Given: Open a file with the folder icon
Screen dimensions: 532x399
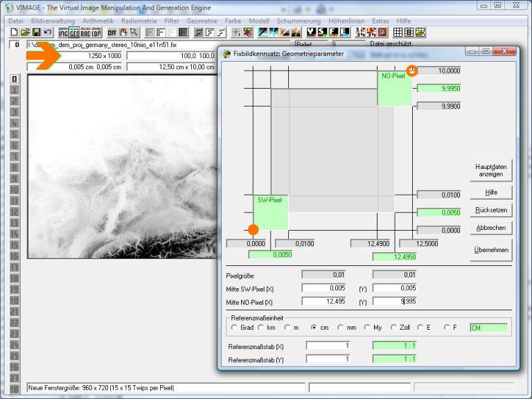Looking at the screenshot, I should pyautogui.click(x=24, y=32).
